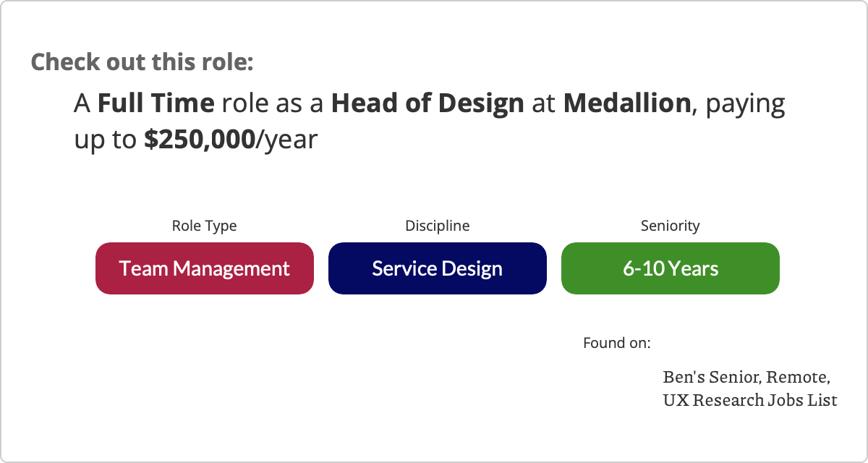Click the "Check out this role:" heading
The width and height of the screenshot is (868, 463).
click(142, 61)
